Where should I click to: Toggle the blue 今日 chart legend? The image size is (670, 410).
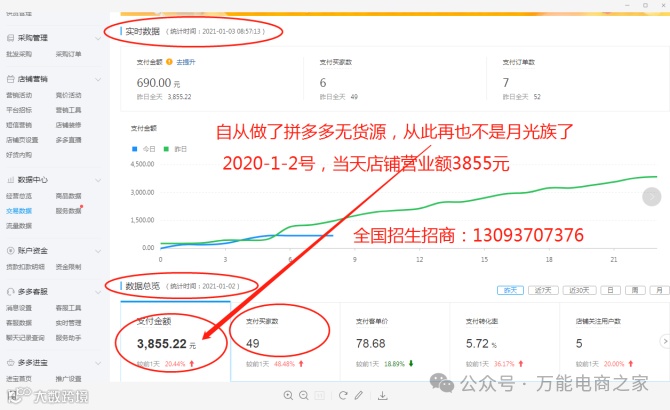click(144, 149)
